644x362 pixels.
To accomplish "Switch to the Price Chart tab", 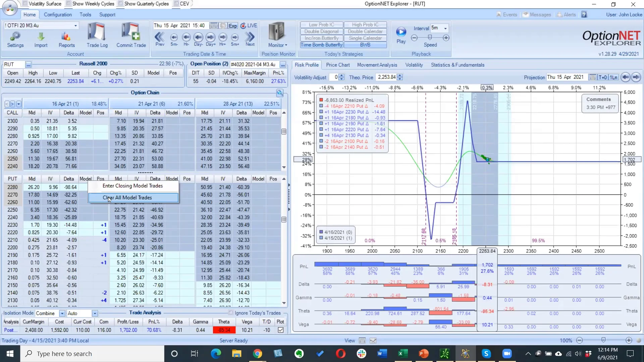I will pyautogui.click(x=338, y=65).
